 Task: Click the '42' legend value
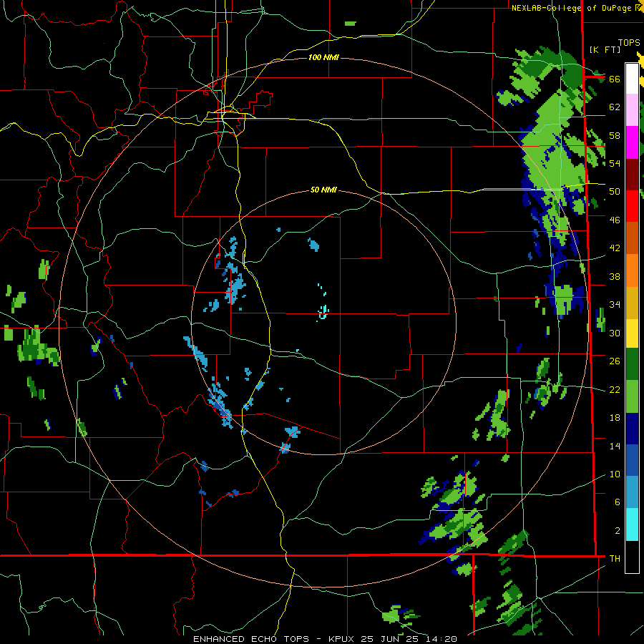615,248
